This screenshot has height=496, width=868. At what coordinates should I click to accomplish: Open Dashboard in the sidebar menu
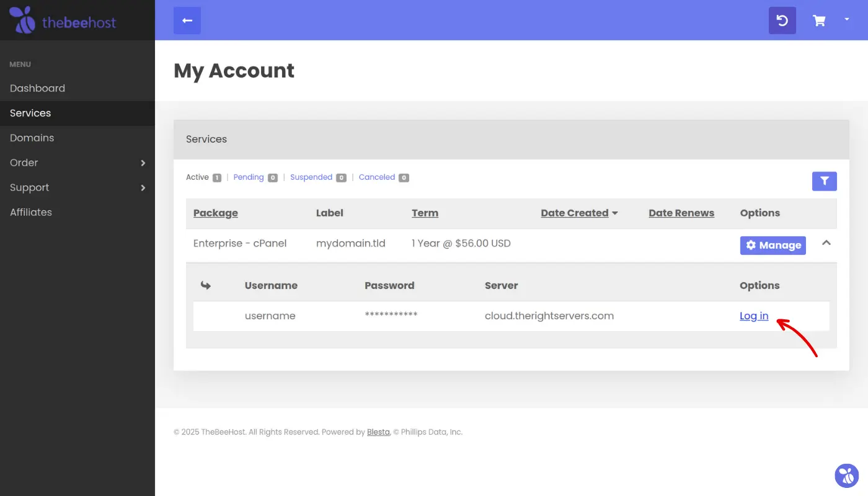(37, 89)
